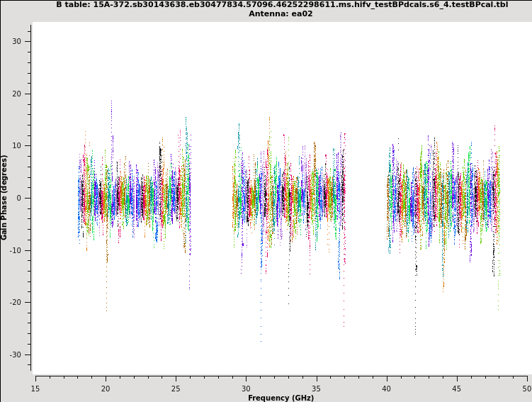Click the -10 tick label on y-axis
Viewport: 532px width, 402px height.
pos(15,250)
